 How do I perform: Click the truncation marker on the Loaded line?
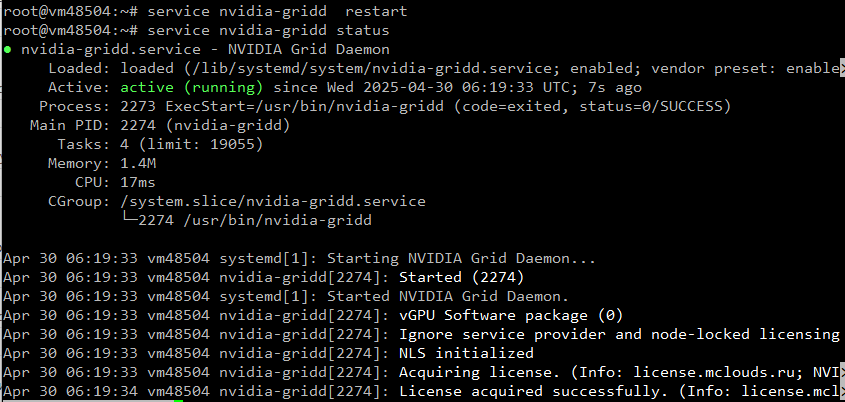click(x=842, y=69)
